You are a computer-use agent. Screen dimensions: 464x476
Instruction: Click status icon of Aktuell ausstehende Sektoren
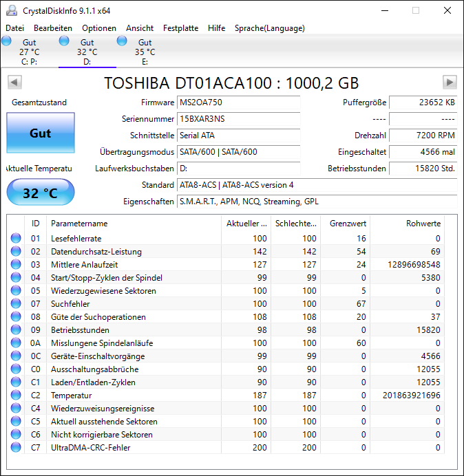click(x=16, y=421)
